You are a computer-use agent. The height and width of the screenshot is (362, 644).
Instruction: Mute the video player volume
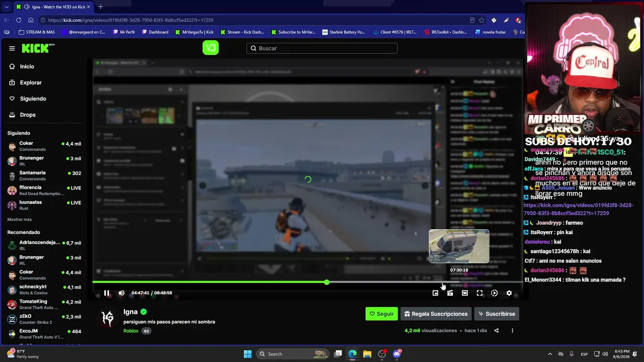pos(121,293)
